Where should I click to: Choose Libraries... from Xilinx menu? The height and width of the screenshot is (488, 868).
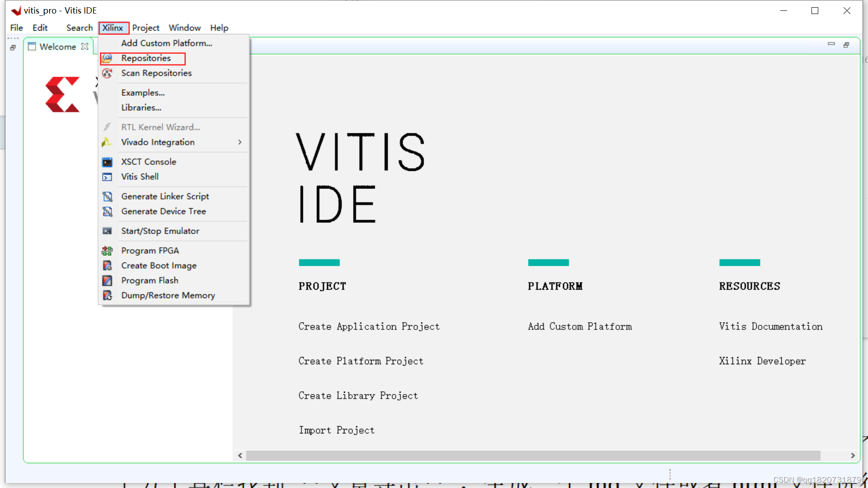click(141, 108)
